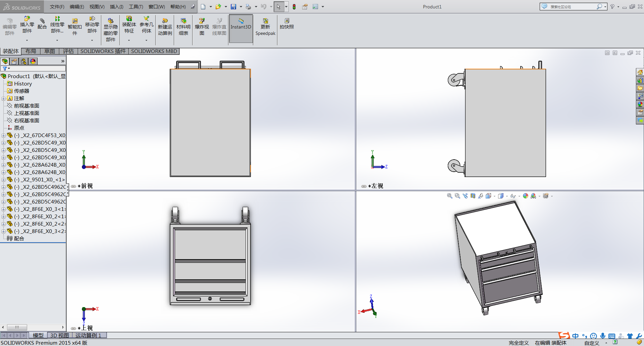Open the PropertyManager tab icon
Screen dimensions: 644x346
14,61
